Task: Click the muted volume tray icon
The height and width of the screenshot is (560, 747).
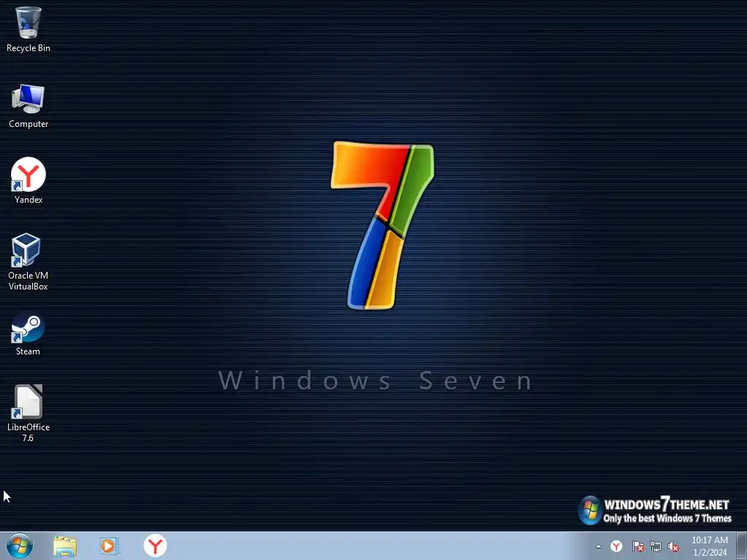Action: coord(673,546)
